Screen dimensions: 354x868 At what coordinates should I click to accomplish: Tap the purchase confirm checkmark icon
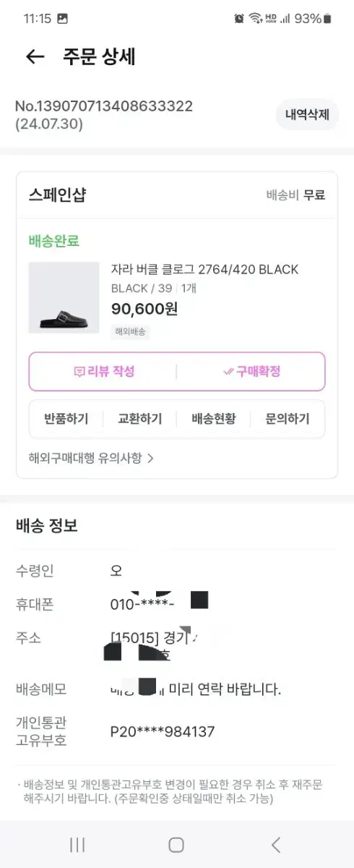(228, 372)
